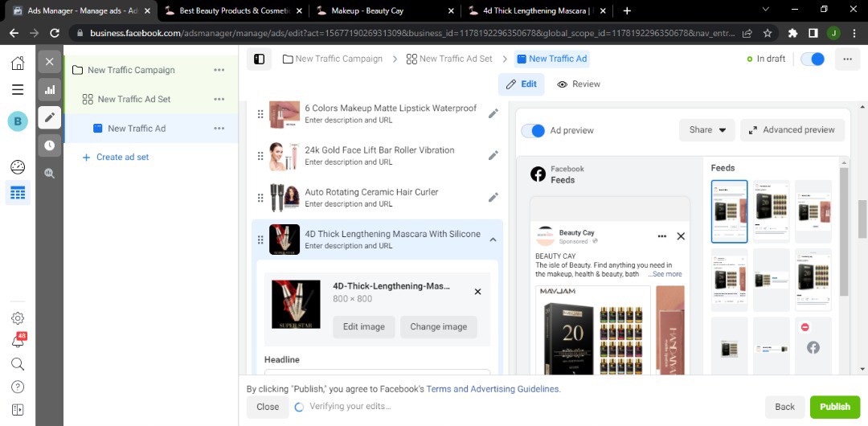The height and width of the screenshot is (426, 868).
Task: Open the settings gear in sidebar
Action: 18,318
